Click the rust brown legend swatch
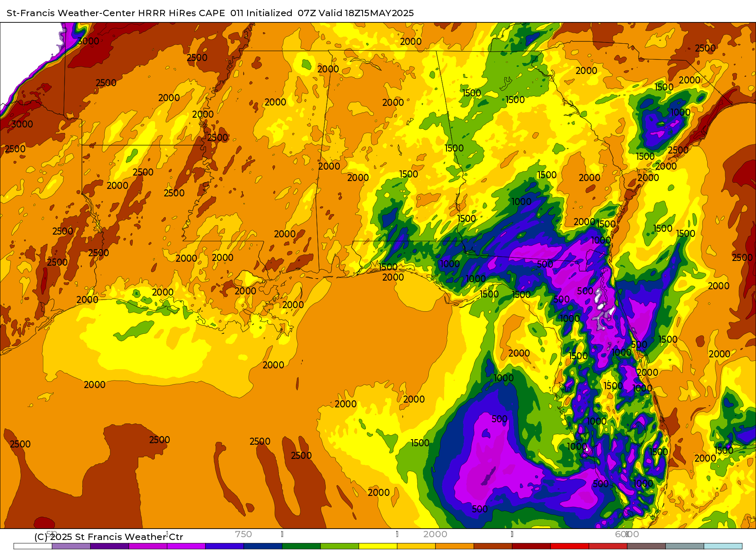This screenshot has width=756, height=551. click(x=493, y=546)
